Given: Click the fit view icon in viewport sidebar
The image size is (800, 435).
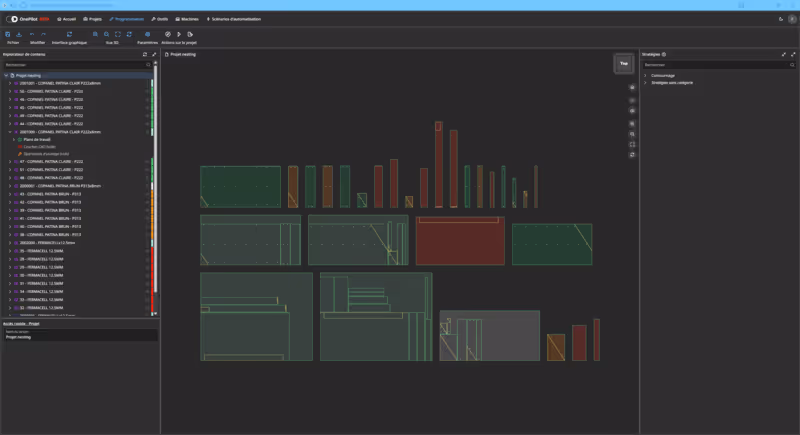Looking at the screenshot, I should (632, 144).
